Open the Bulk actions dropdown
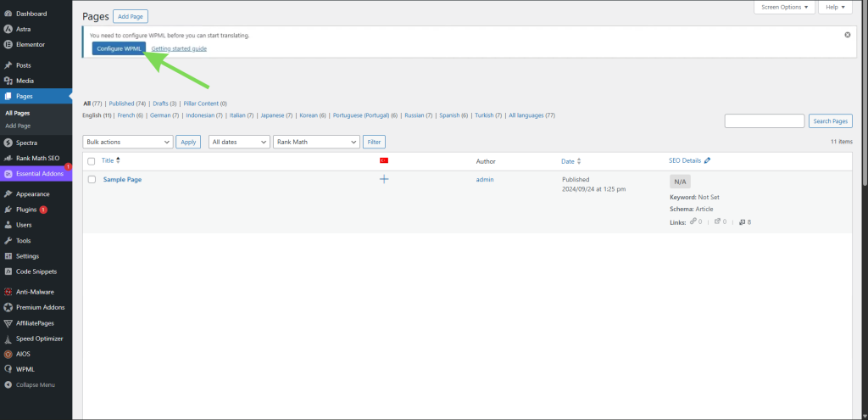 (x=128, y=142)
